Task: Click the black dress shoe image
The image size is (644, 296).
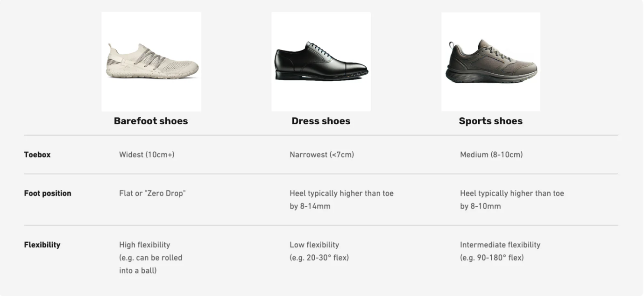Action: click(321, 62)
